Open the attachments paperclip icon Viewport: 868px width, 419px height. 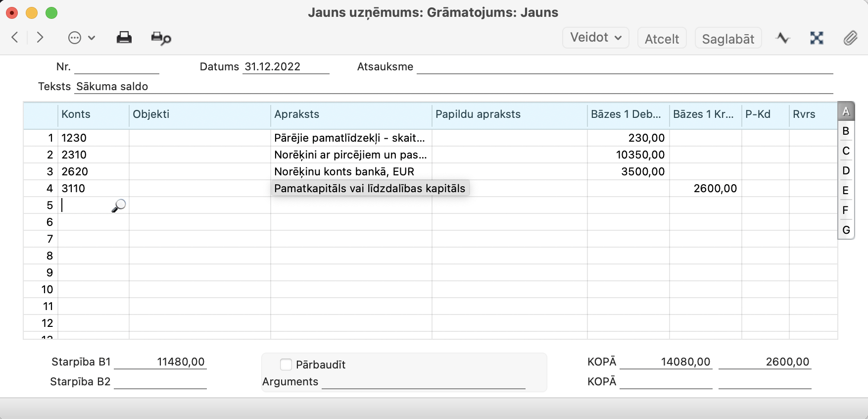click(x=850, y=38)
